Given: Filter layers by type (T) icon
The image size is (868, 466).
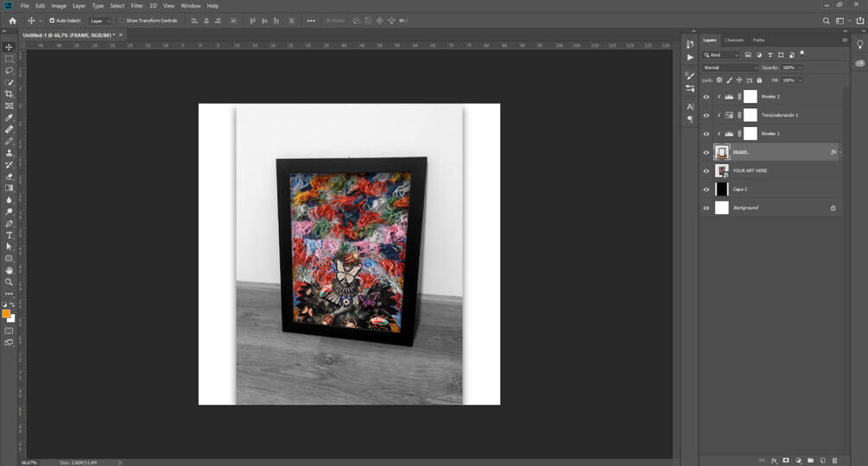Looking at the screenshot, I should coord(770,54).
